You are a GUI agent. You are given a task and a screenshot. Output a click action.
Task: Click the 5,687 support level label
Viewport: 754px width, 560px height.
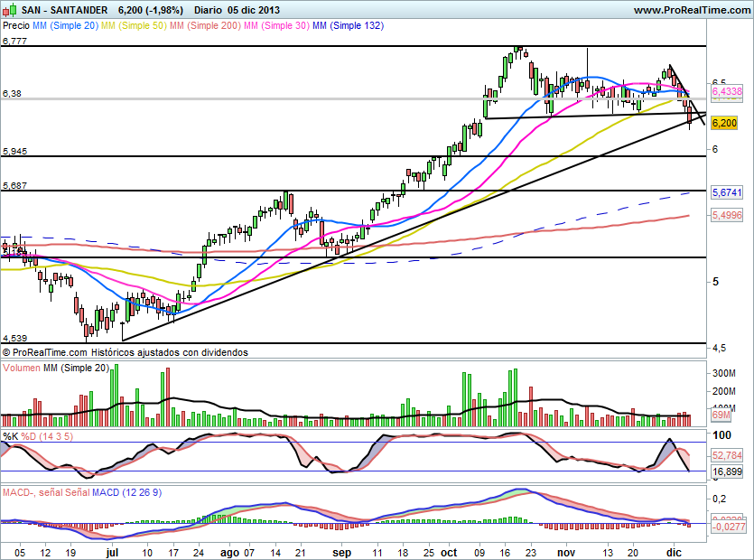click(14, 186)
